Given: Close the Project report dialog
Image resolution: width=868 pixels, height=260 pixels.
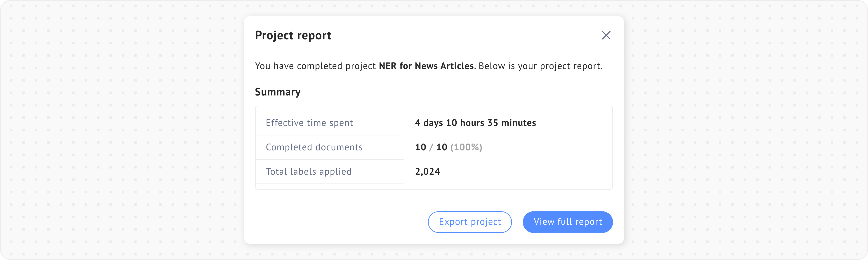Looking at the screenshot, I should tap(606, 35).
